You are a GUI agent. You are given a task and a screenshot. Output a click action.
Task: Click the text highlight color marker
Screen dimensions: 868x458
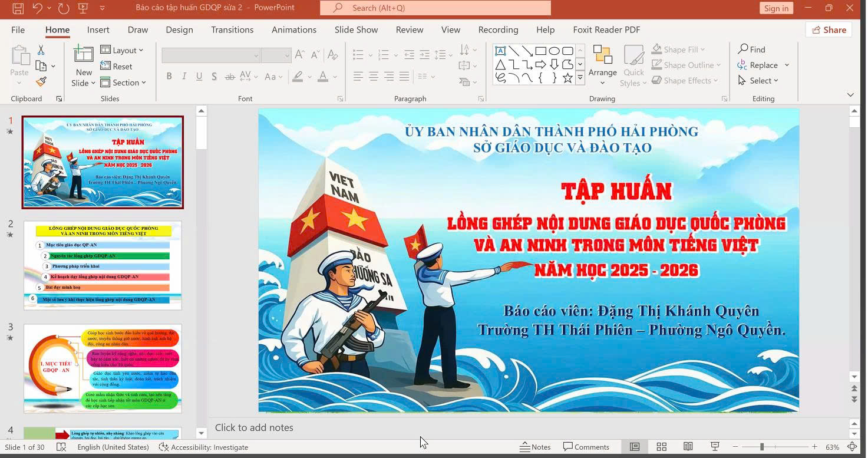(x=298, y=76)
